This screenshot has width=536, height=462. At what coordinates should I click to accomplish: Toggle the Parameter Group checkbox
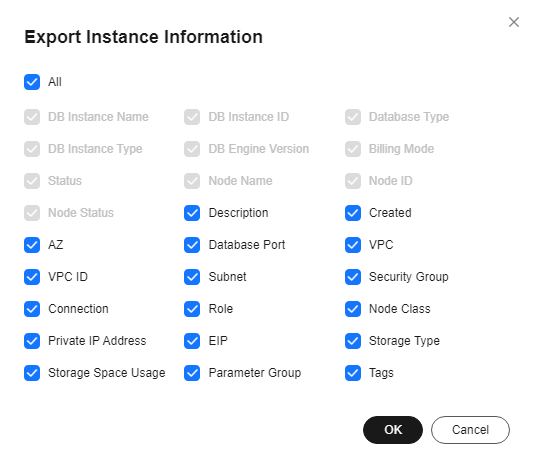point(192,373)
